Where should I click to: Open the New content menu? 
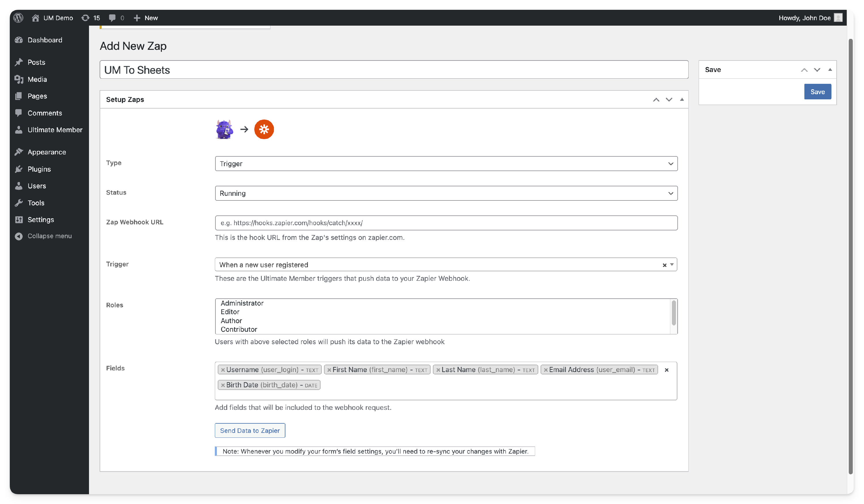(146, 18)
